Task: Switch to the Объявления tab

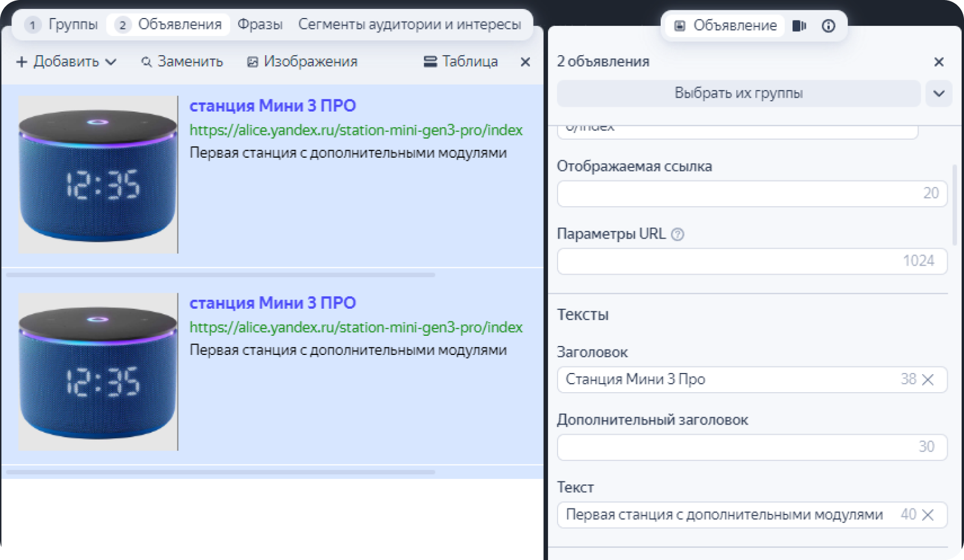Action: (x=169, y=25)
